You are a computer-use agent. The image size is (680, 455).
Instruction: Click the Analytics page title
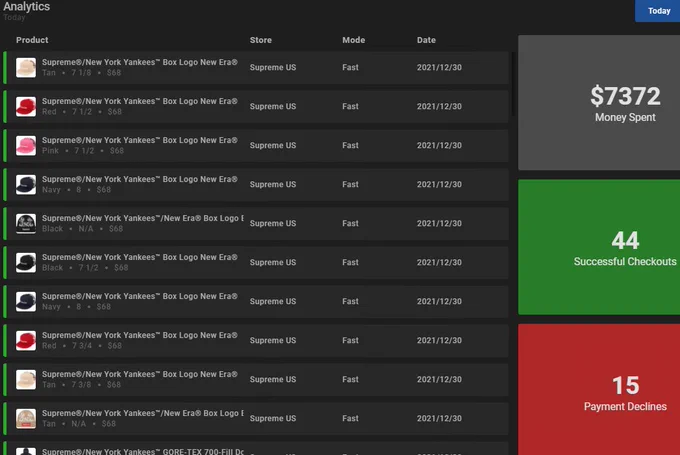[26, 7]
